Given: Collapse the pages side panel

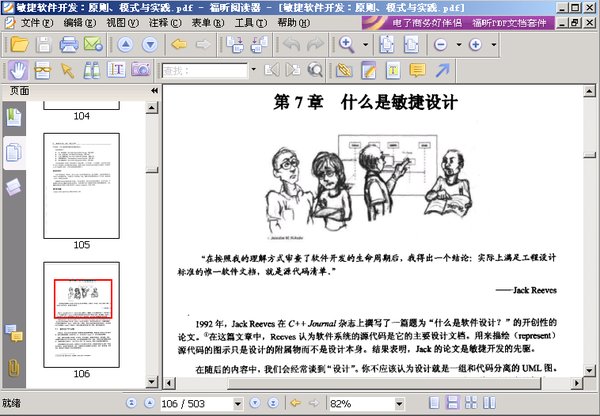Looking at the screenshot, I should tap(154, 91).
